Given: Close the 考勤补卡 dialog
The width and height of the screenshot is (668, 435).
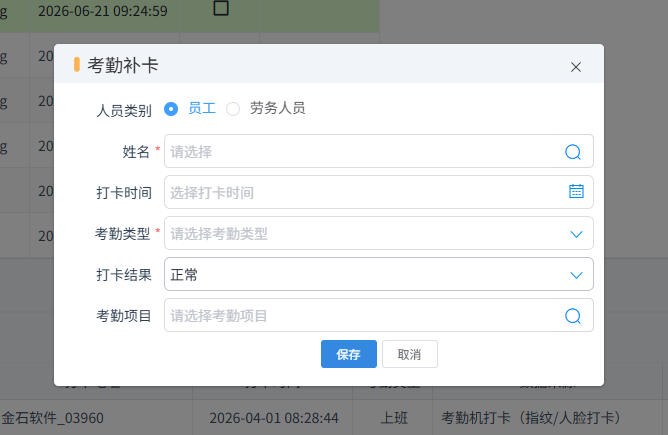Looking at the screenshot, I should click(x=576, y=67).
